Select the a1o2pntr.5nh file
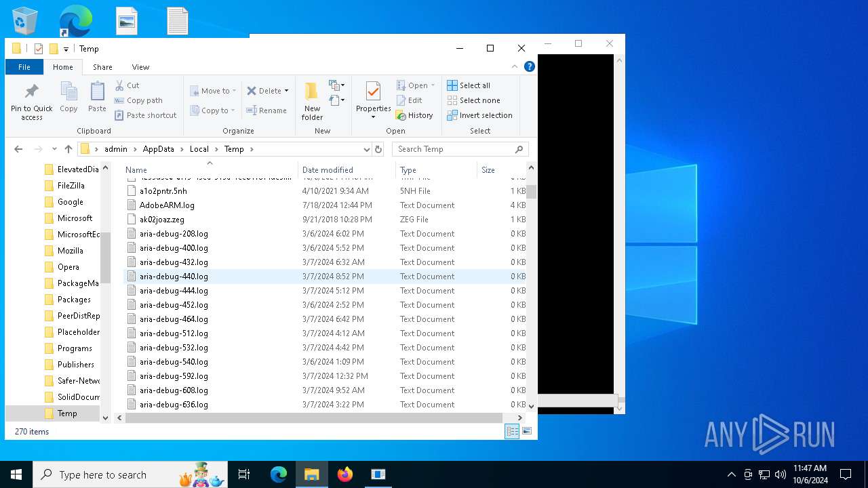 coord(163,191)
